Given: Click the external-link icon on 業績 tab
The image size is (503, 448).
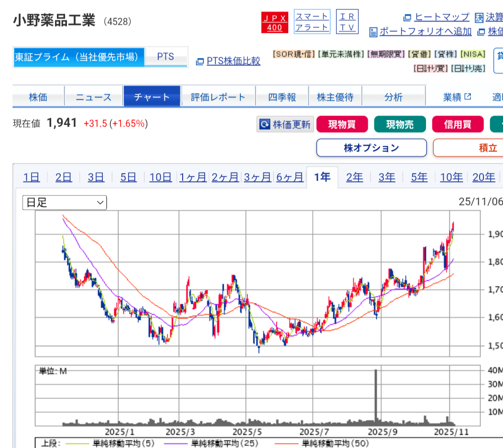Looking at the screenshot, I should coord(468,96).
